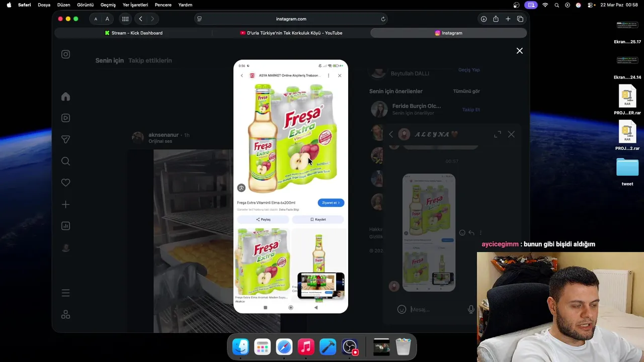Open the hamburger More menu in sidebar
This screenshot has width=644, height=362.
[65, 293]
